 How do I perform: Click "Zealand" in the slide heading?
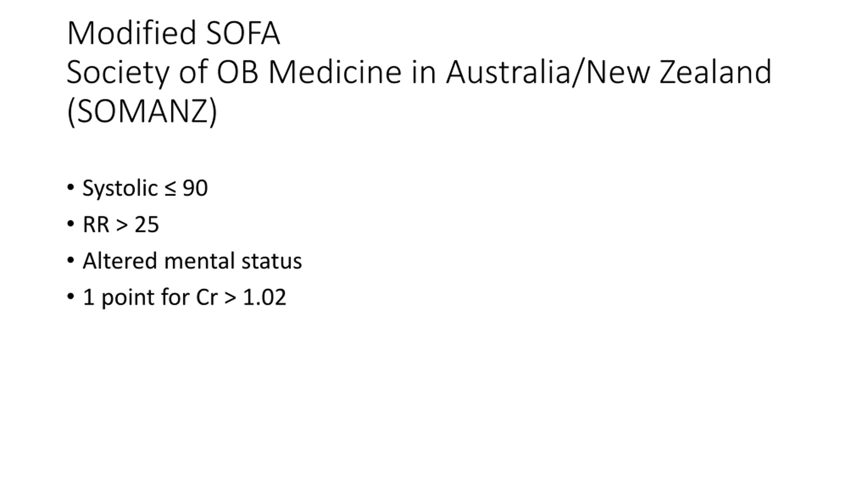pos(715,73)
